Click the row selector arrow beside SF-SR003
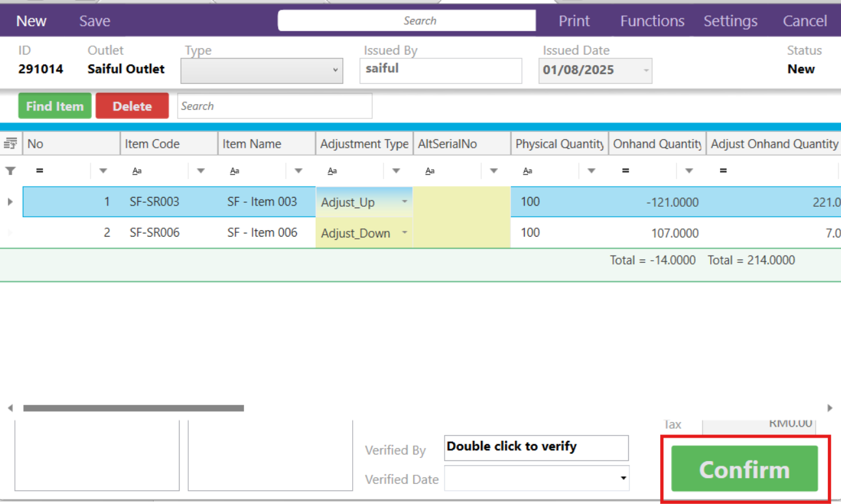841x504 pixels. [10, 202]
